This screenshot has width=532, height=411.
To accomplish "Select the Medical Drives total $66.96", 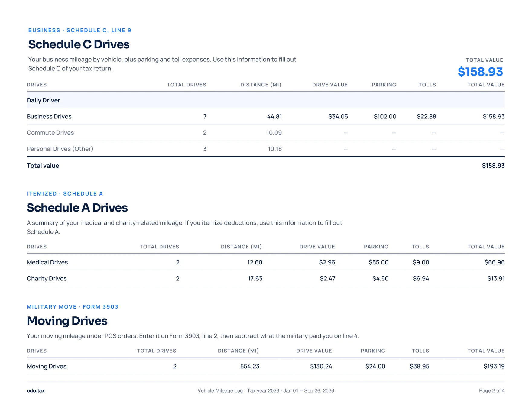I will click(495, 262).
